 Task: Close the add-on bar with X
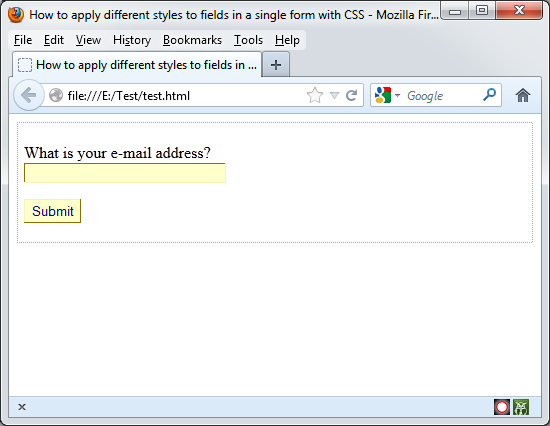tap(22, 407)
